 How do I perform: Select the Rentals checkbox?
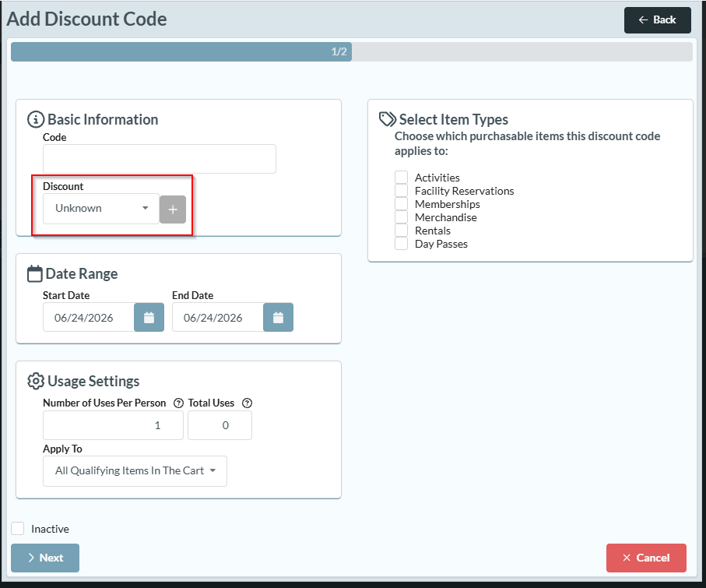pos(401,231)
